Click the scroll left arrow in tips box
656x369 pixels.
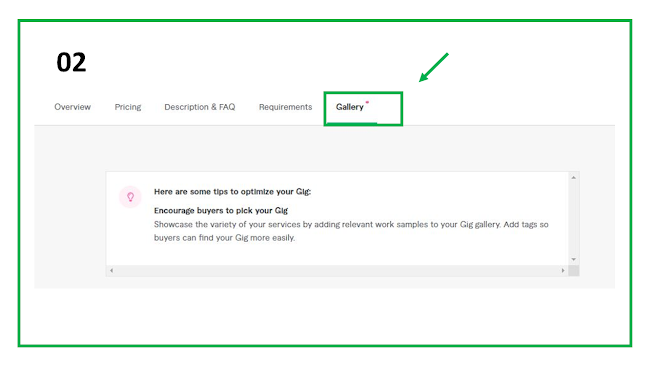111,271
